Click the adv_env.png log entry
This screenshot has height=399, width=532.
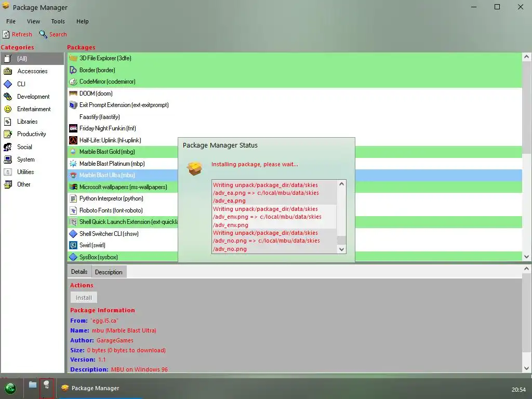(274, 217)
